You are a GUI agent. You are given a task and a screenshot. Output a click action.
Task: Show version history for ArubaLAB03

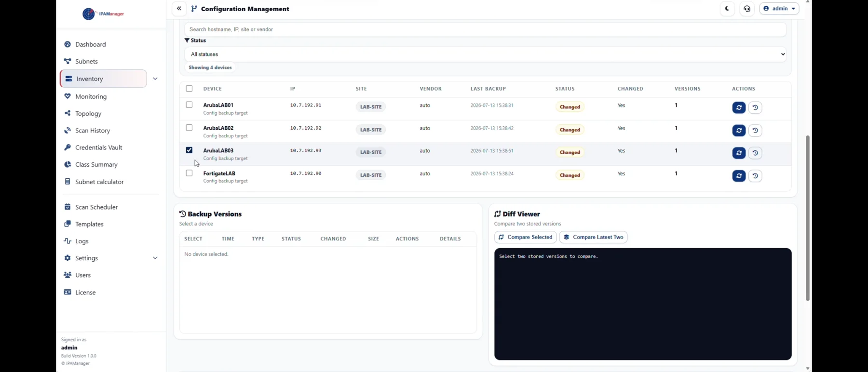[x=755, y=153]
